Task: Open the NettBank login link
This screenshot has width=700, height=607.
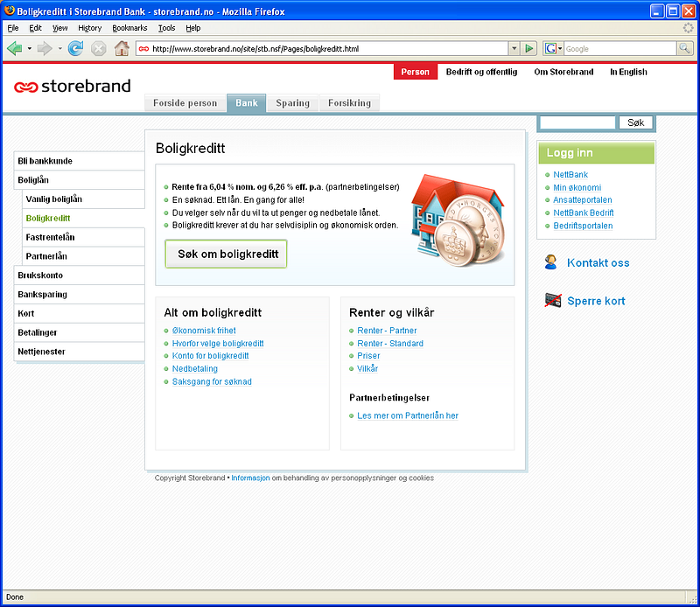Action: coord(570,175)
